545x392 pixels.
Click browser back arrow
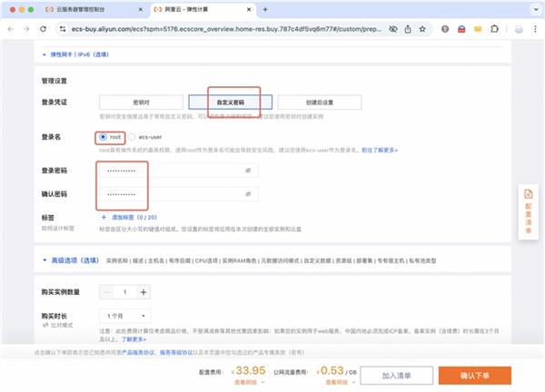click(10, 28)
